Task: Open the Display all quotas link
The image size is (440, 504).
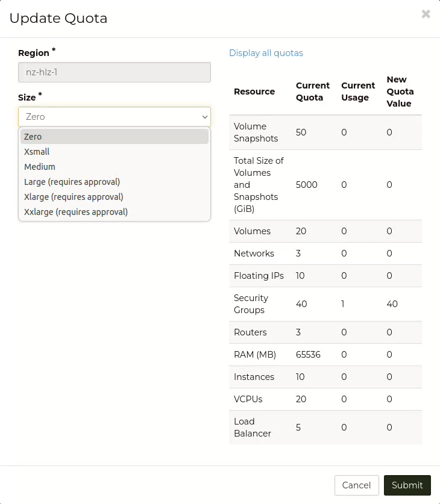Action: pos(266,53)
